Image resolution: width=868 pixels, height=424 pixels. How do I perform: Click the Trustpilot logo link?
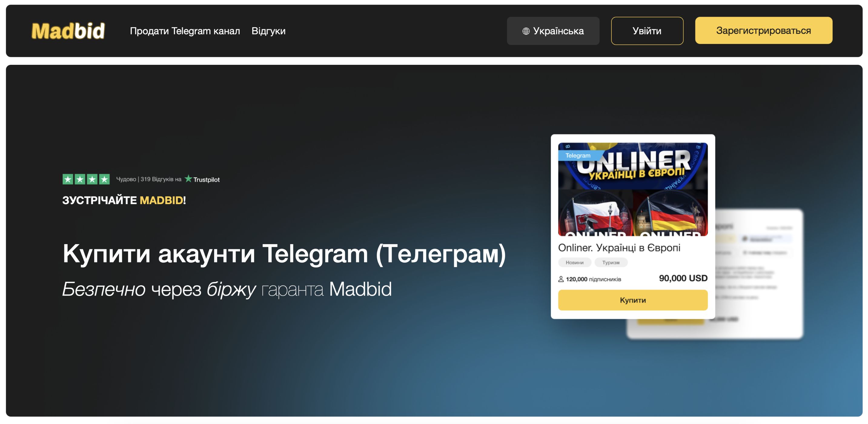(x=202, y=179)
